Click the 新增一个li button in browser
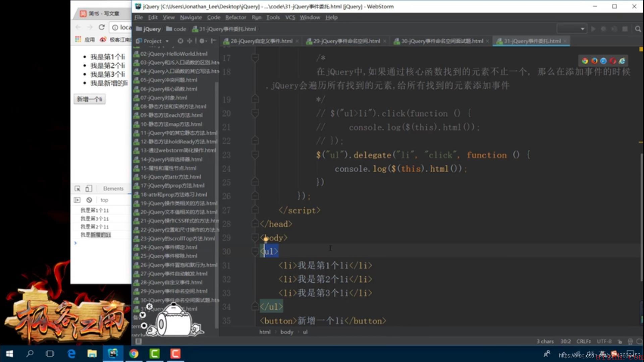The height and width of the screenshot is (362, 644). 89,99
